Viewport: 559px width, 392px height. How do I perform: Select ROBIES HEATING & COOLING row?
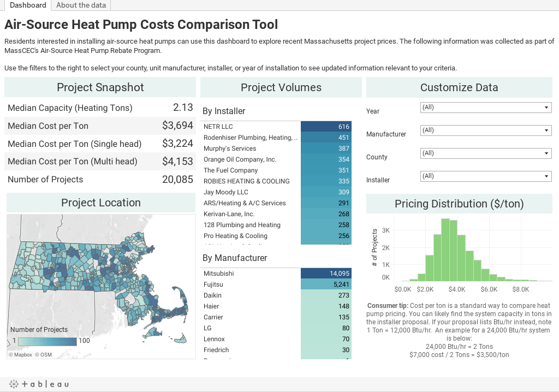pyautogui.click(x=276, y=181)
